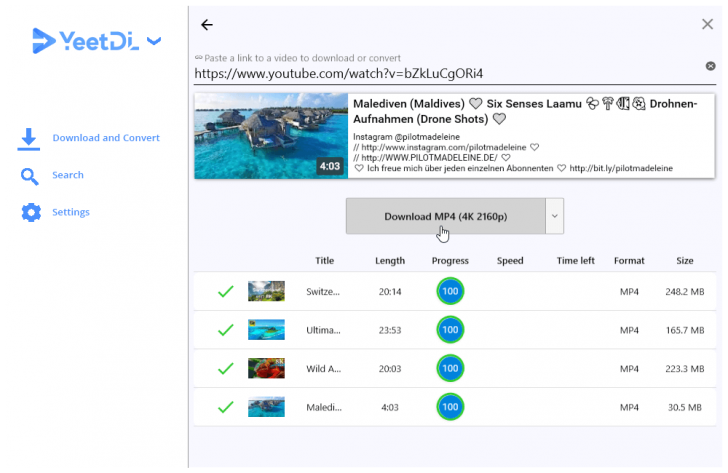Click the checkmark on Ultima... row
728x473 pixels.
(226, 330)
